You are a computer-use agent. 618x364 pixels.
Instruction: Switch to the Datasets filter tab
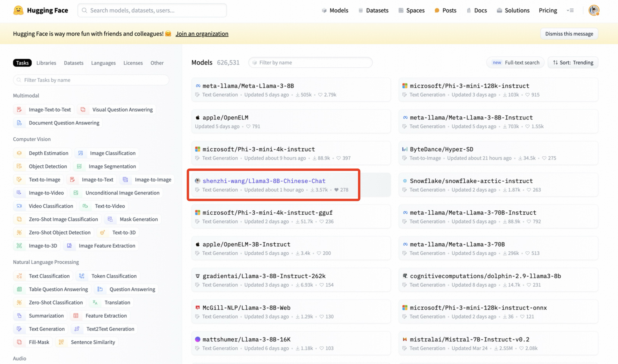(74, 63)
